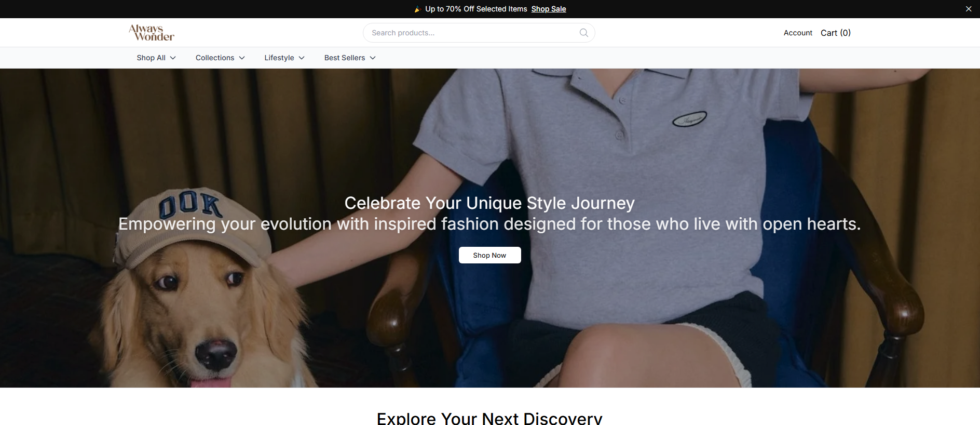The height and width of the screenshot is (425, 980).
Task: Expand the Collections dropdown arrow
Action: click(x=242, y=58)
